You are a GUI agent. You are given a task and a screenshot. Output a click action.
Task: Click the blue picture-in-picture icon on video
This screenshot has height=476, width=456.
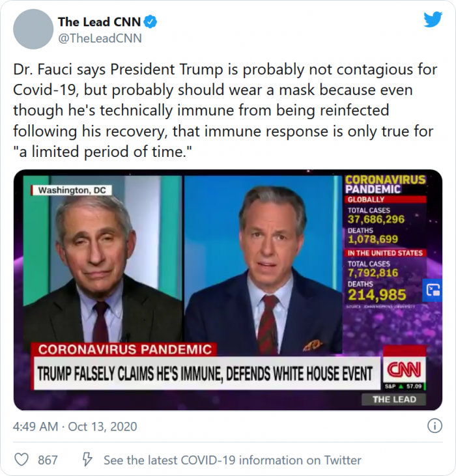[x=432, y=290]
